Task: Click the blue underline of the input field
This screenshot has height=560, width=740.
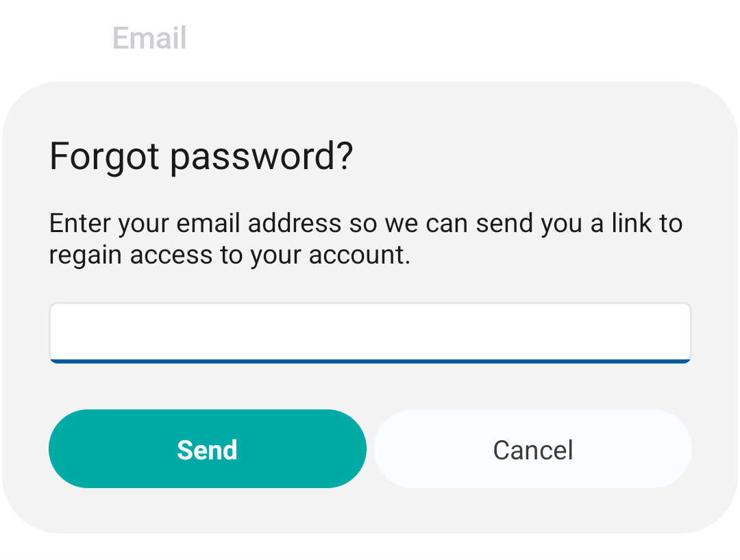Action: [x=371, y=361]
